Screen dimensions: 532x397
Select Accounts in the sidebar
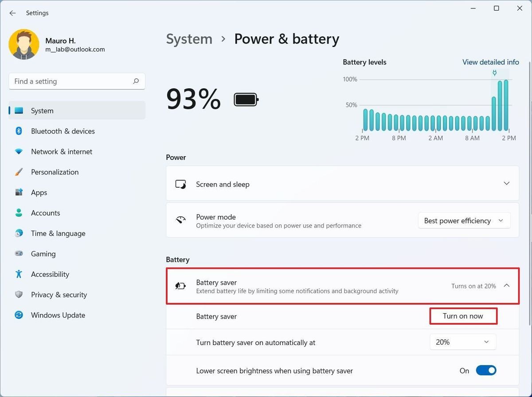pyautogui.click(x=45, y=212)
